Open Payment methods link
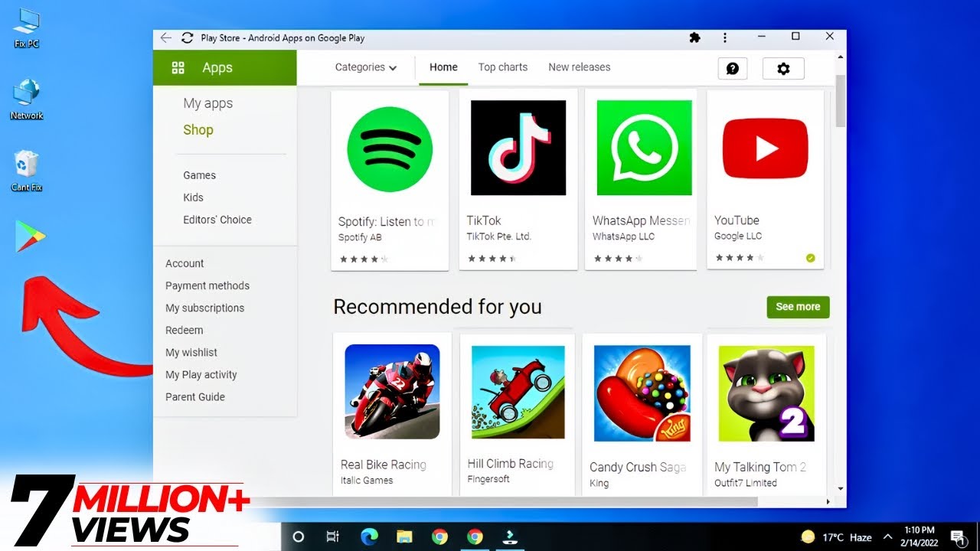 (207, 285)
